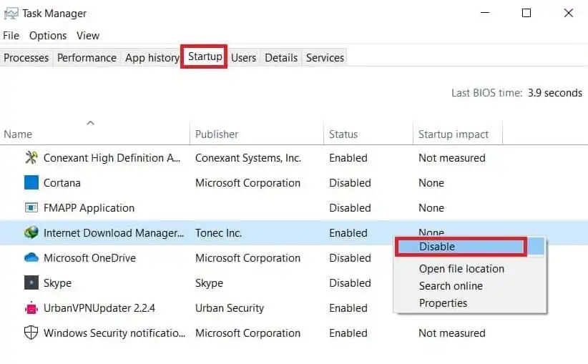The width and height of the screenshot is (588, 364).
Task: Switch to the App history tab
Action: [x=152, y=58]
